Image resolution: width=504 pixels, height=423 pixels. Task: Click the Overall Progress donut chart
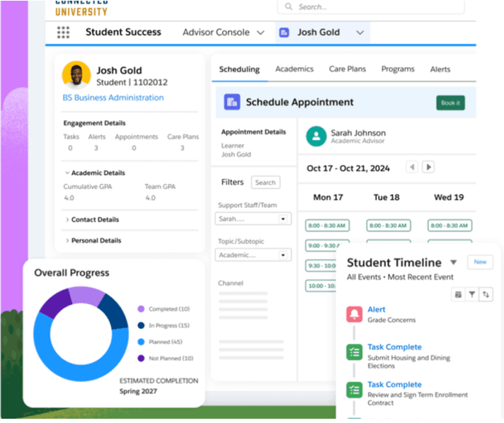[x=81, y=334]
